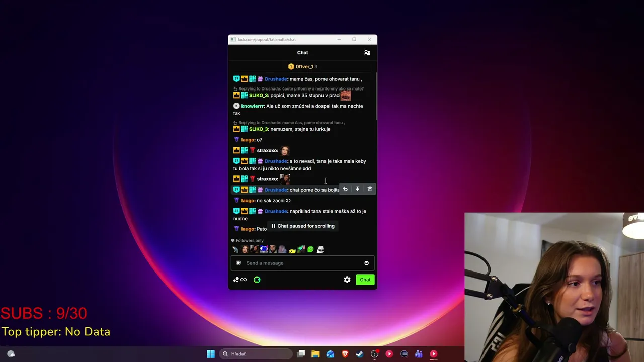Open Brave browser from taskbar
The height and width of the screenshot is (362, 644).
coord(345,354)
